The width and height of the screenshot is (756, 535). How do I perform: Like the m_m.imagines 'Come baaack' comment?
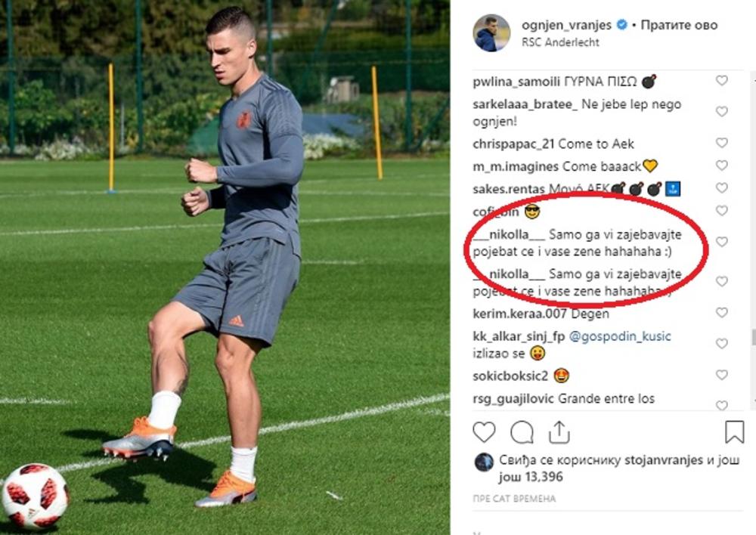coord(721,165)
